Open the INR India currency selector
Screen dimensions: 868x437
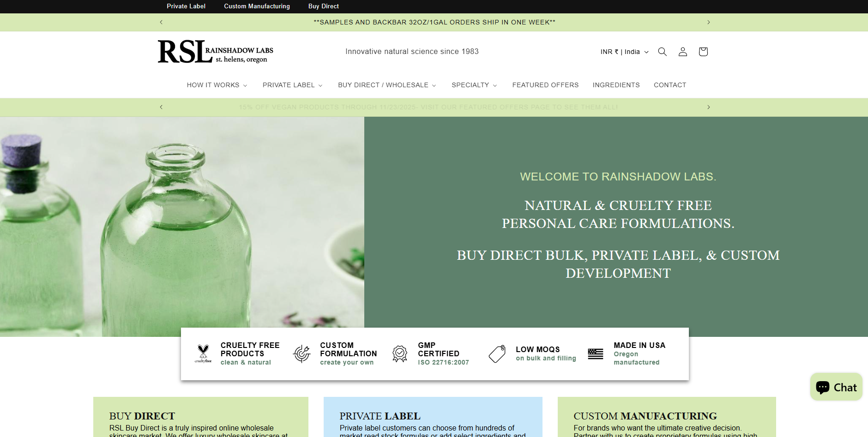[624, 52]
